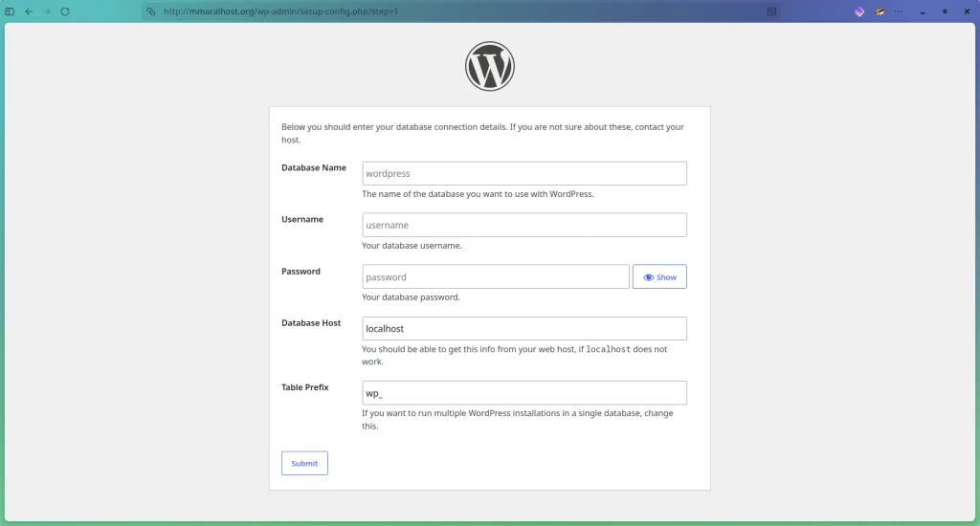Click 'Your database password.' hint text
Viewport: 980px width, 526px height.
coord(411,297)
